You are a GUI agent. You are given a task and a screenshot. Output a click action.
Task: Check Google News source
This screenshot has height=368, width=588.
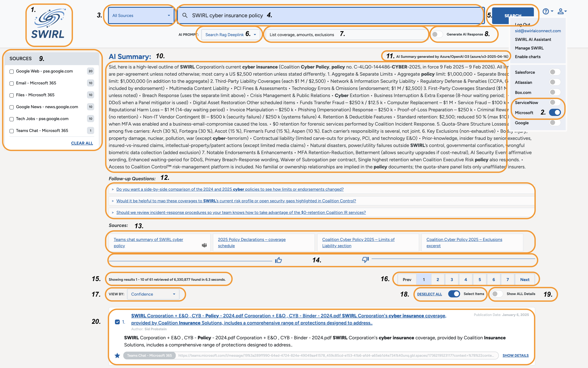point(11,107)
